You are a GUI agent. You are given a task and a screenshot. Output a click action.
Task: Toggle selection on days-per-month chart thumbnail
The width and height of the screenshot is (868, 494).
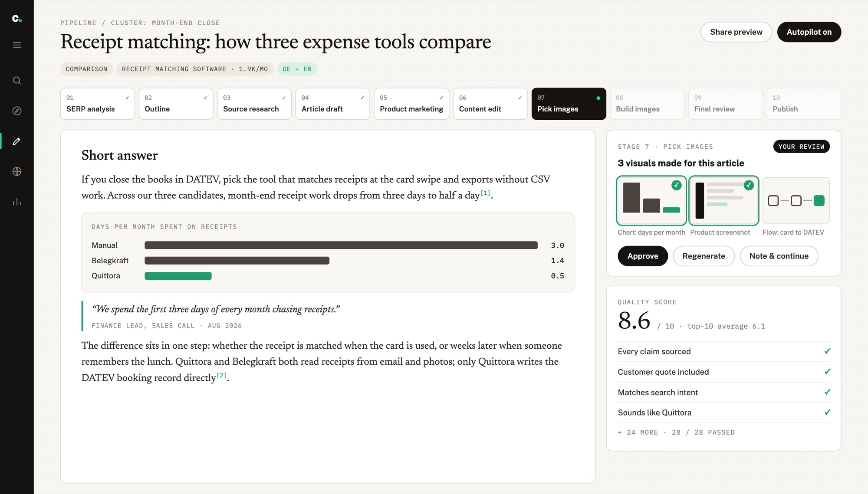click(x=651, y=200)
